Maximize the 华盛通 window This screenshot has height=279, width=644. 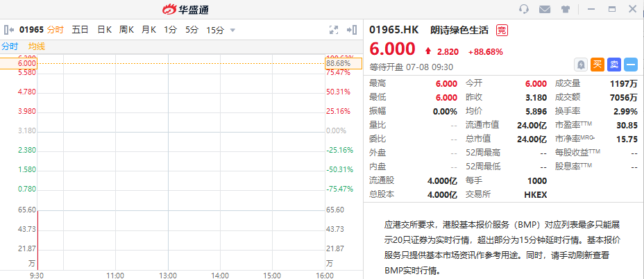pos(612,9)
